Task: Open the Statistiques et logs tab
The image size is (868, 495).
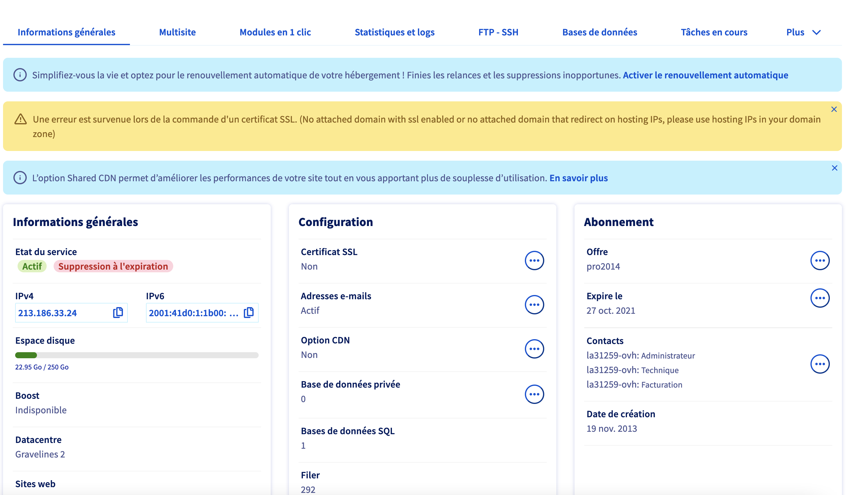Action: pos(394,32)
